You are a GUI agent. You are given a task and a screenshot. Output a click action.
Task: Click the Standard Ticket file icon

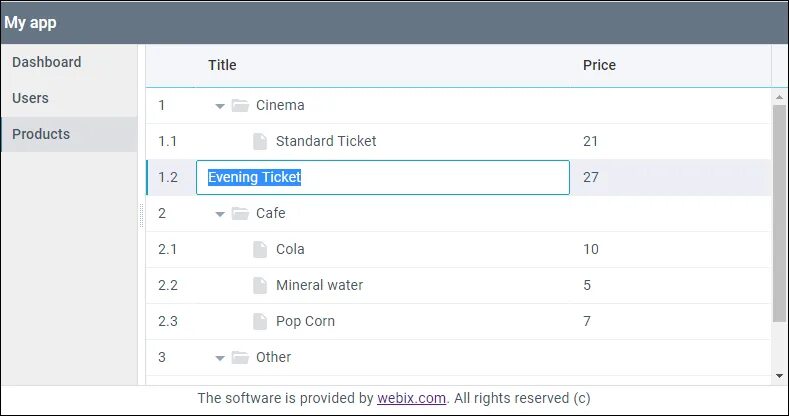[x=260, y=141]
